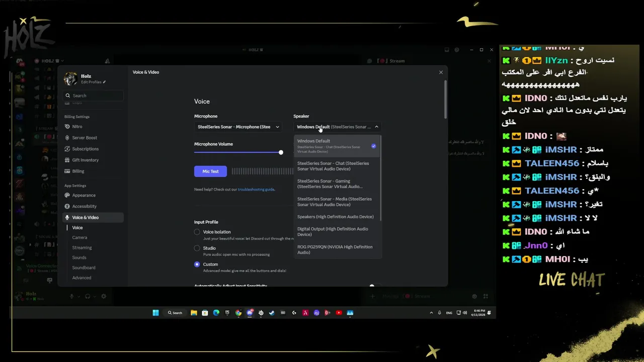
Task: Choose SteelSeries Sonar - Chat speaker
Action: pos(337,165)
